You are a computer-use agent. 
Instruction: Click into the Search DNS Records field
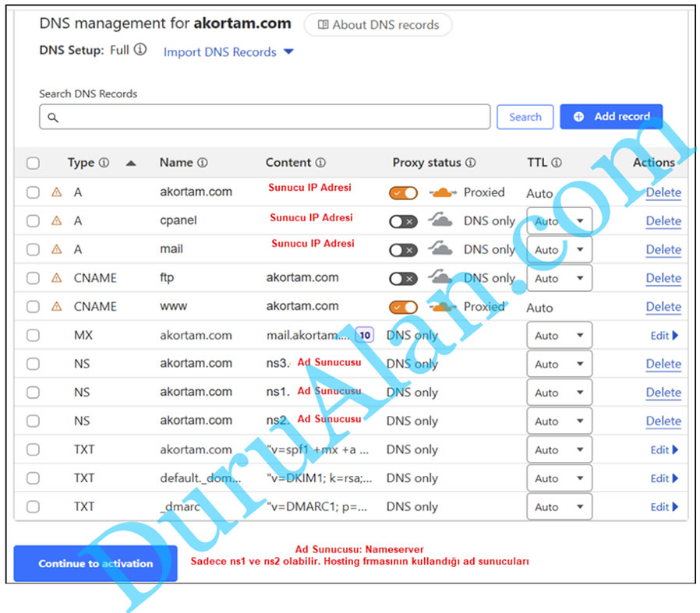coord(265,117)
